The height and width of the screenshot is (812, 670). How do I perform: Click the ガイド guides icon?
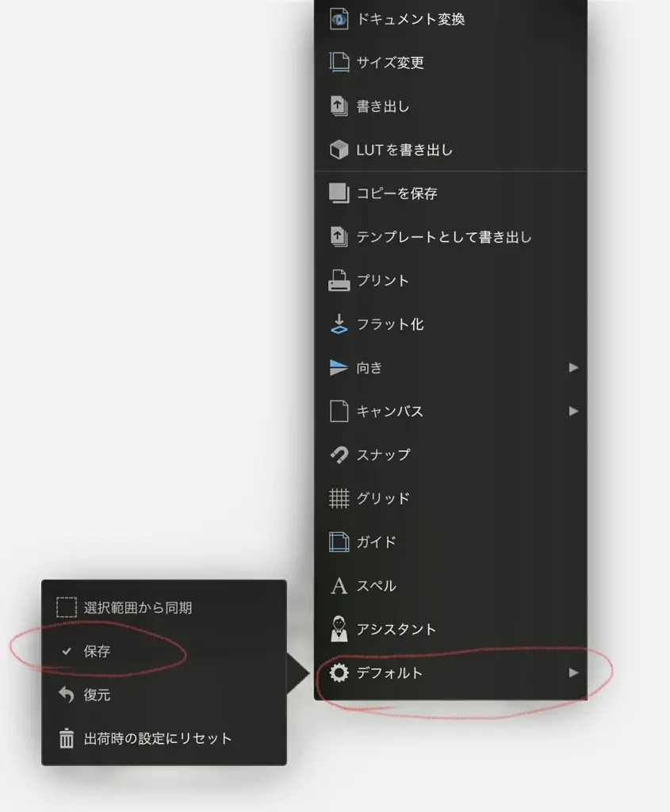(339, 542)
